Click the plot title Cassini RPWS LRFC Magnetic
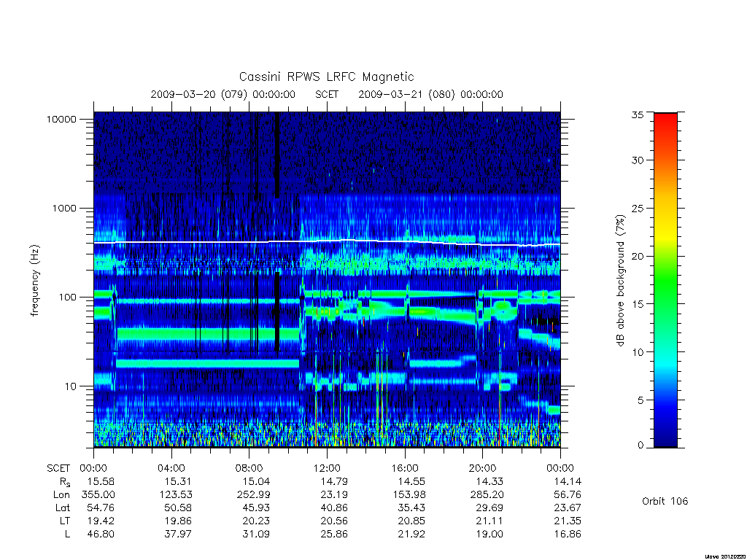The height and width of the screenshot is (560, 747). pyautogui.click(x=326, y=77)
